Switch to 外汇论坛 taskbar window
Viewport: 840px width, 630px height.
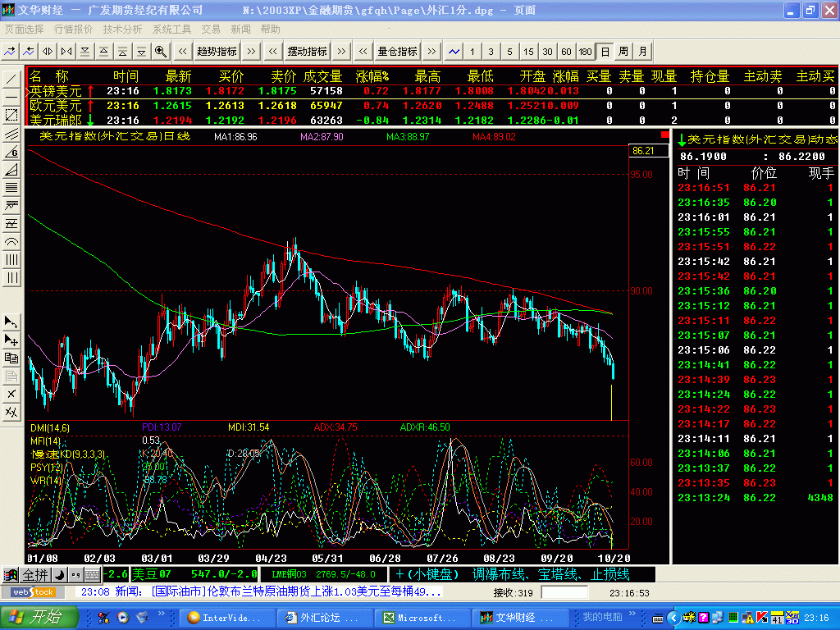click(325, 618)
